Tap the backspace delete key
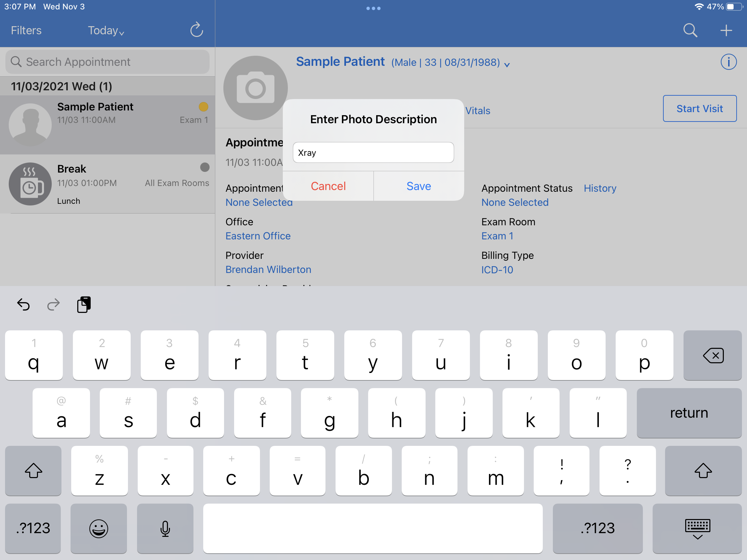This screenshot has width=747, height=560. point(712,355)
